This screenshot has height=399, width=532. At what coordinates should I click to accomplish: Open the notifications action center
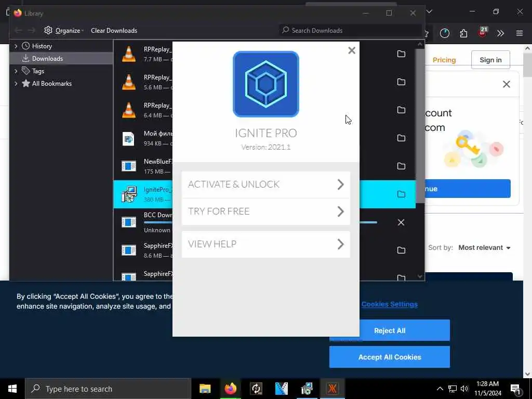click(x=516, y=389)
